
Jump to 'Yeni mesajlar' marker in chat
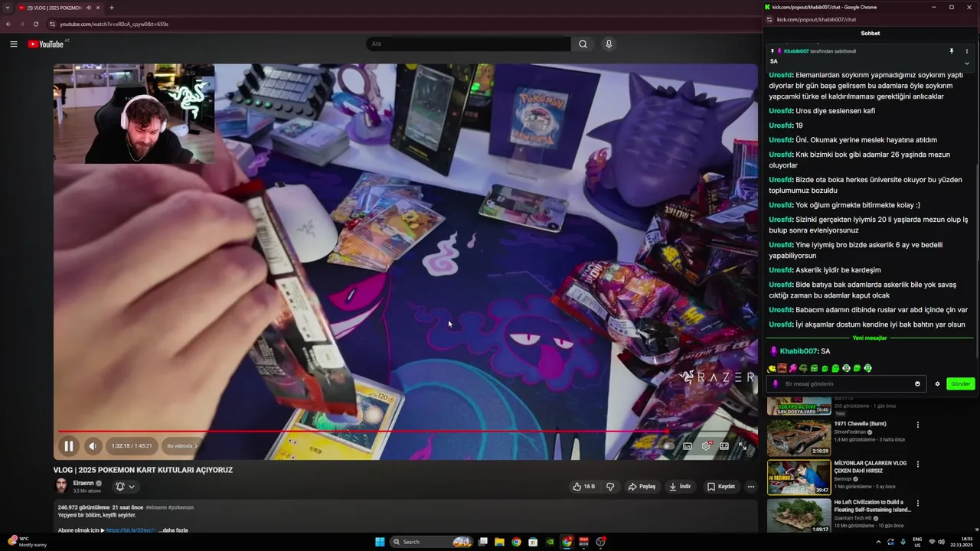pos(870,338)
